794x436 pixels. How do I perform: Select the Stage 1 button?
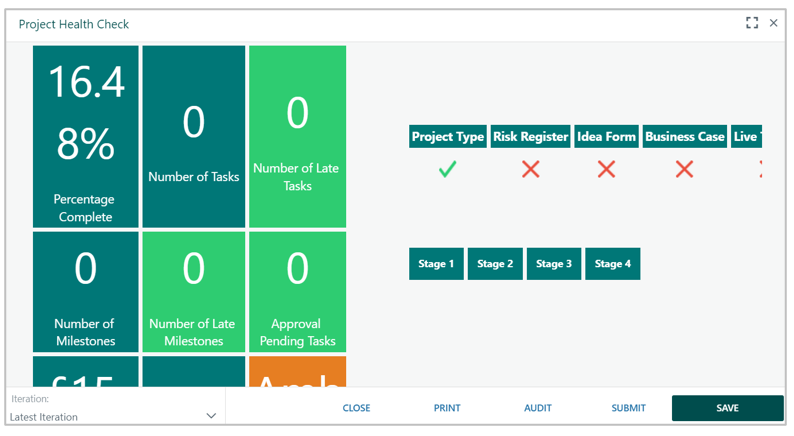[x=436, y=264]
